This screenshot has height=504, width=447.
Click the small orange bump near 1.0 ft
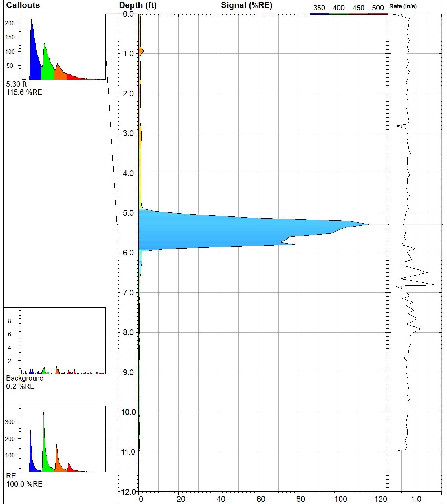(x=142, y=51)
